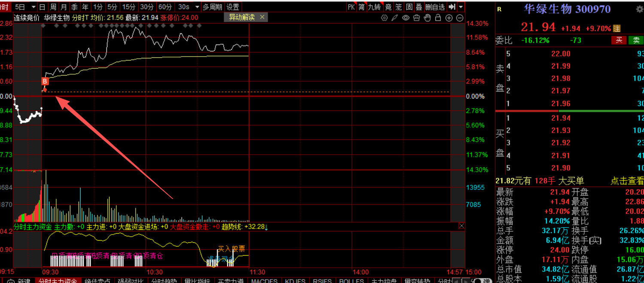Click the PK compare button
The width and height of the screenshot is (644, 283).
[351, 7]
